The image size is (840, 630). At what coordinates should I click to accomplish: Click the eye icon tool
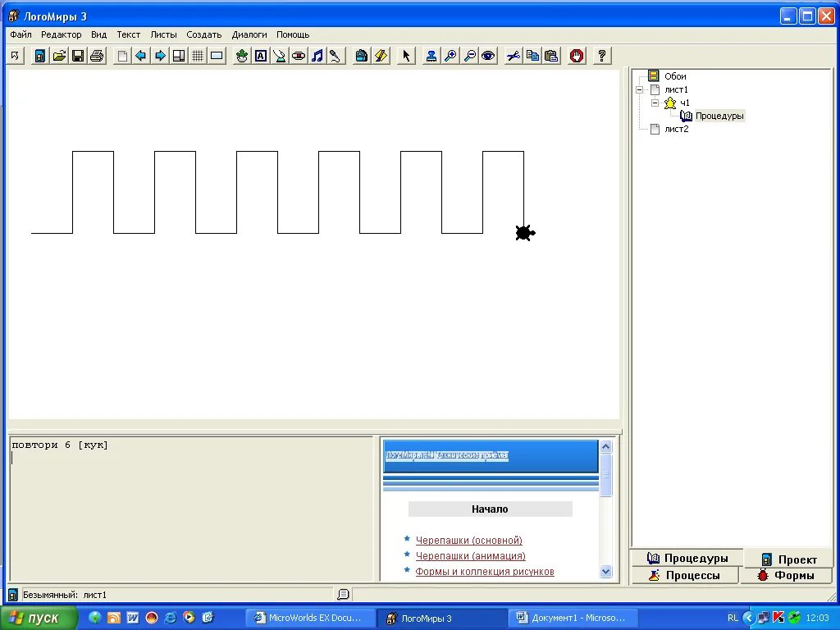[488, 56]
